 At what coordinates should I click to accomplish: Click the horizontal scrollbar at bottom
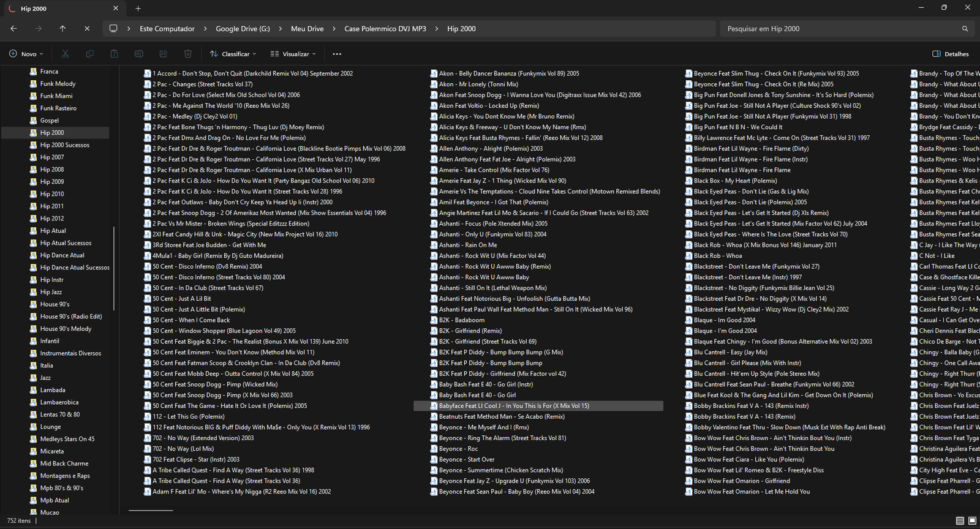[x=151, y=510]
